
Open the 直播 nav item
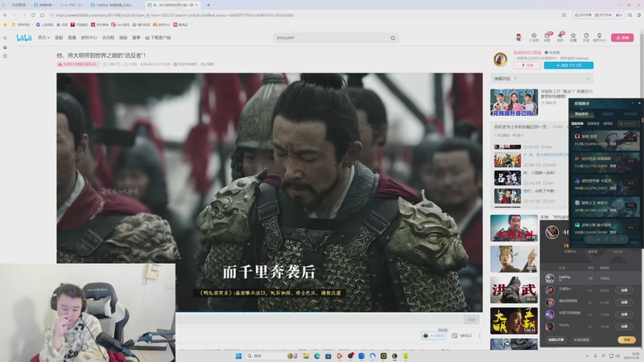72,38
